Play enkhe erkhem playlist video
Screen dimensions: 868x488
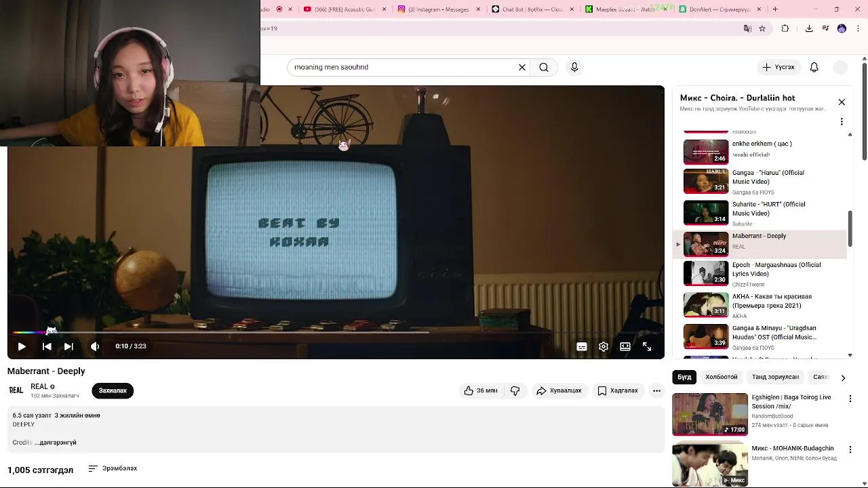(x=758, y=152)
